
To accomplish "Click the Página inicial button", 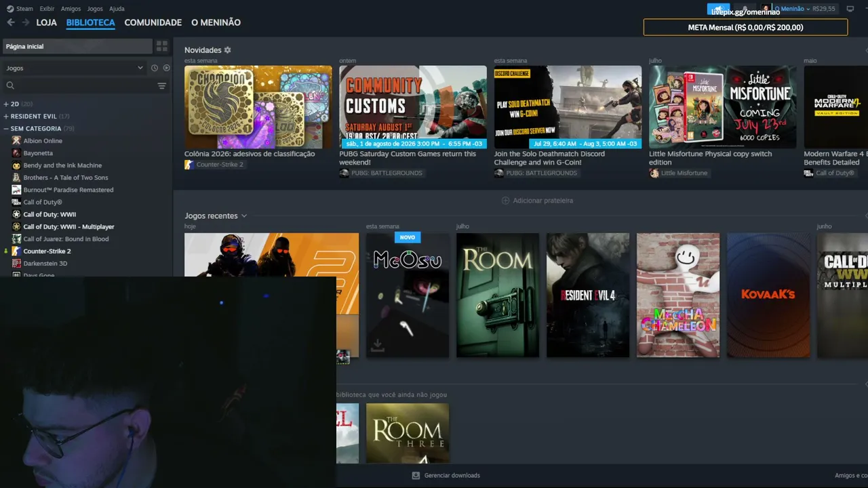I will 77,46.
